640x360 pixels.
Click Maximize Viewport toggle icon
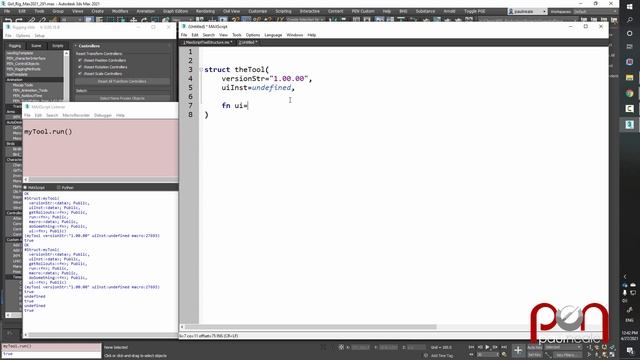pos(612,355)
